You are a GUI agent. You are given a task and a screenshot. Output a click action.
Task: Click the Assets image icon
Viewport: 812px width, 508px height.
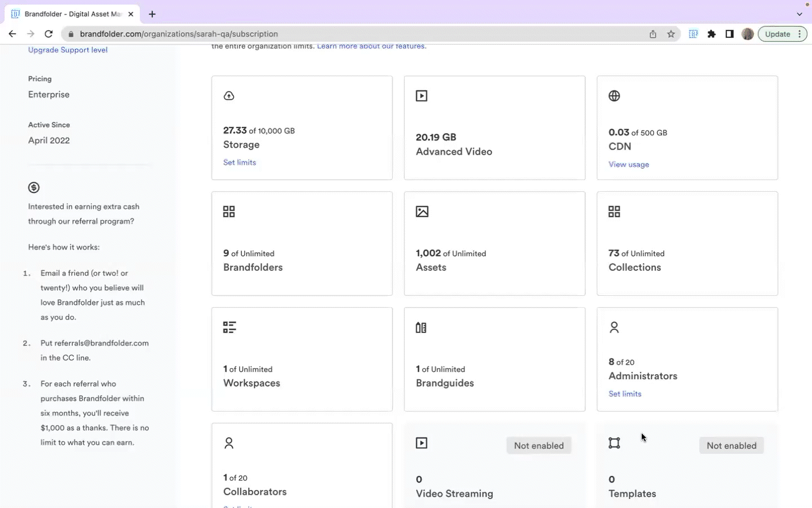click(x=422, y=212)
